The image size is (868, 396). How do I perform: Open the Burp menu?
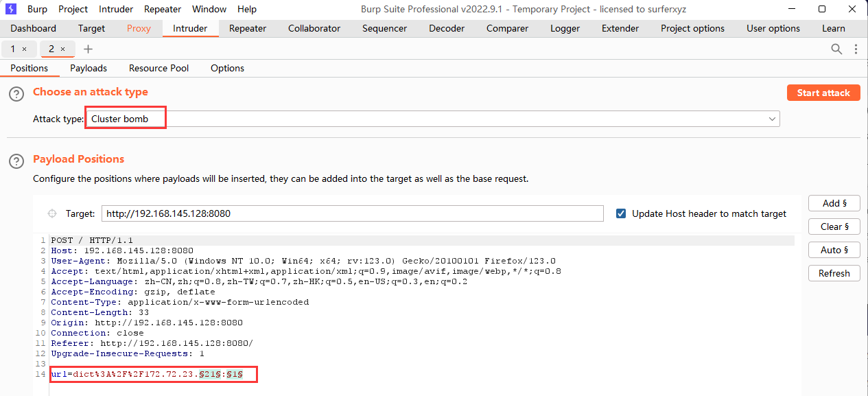(x=37, y=9)
